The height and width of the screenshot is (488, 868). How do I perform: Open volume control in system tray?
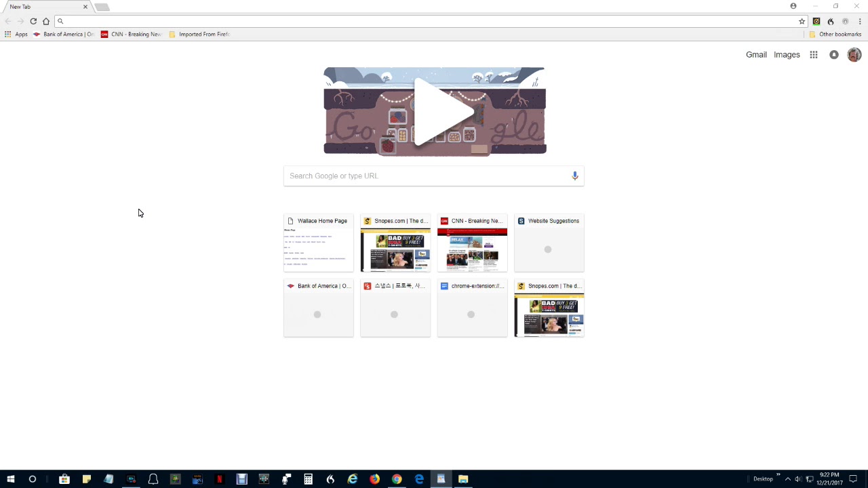[798, 479]
